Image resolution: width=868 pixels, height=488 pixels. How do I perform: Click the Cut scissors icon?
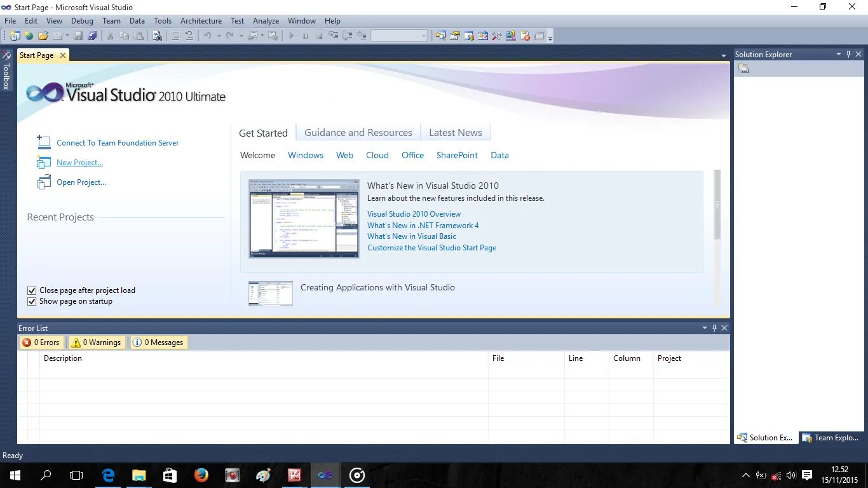(110, 36)
